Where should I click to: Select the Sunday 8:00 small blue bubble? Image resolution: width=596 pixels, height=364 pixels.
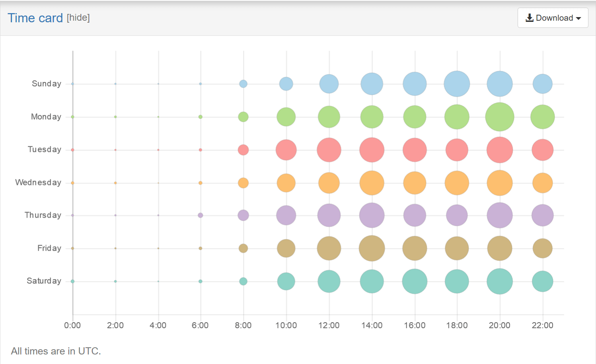click(243, 84)
